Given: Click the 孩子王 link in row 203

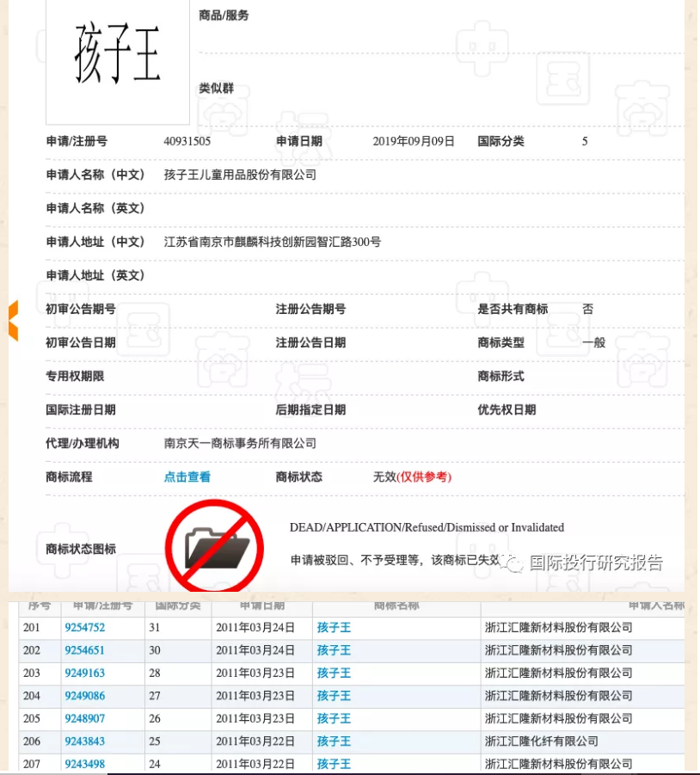Looking at the screenshot, I should (x=334, y=674).
